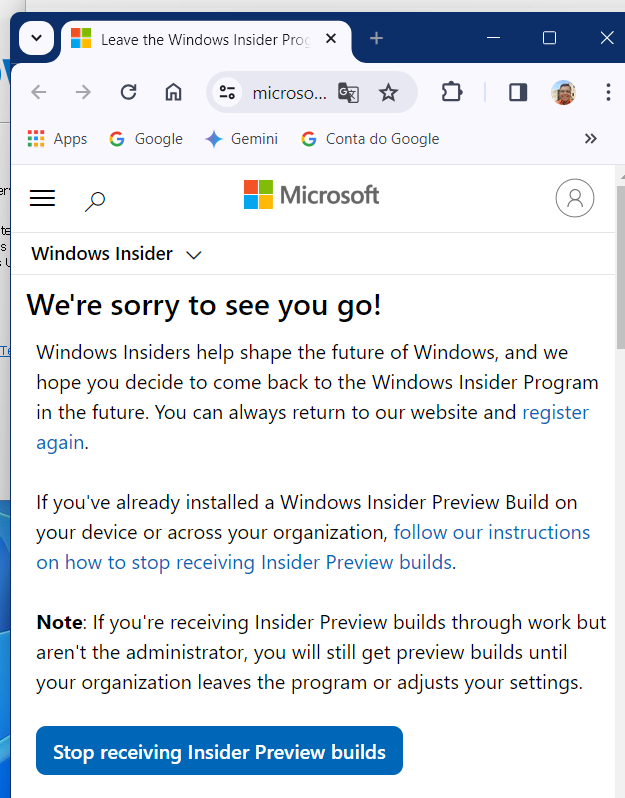Viewport: 625px width, 798px height.
Task: Click the address bar URL field
Action: click(289, 93)
